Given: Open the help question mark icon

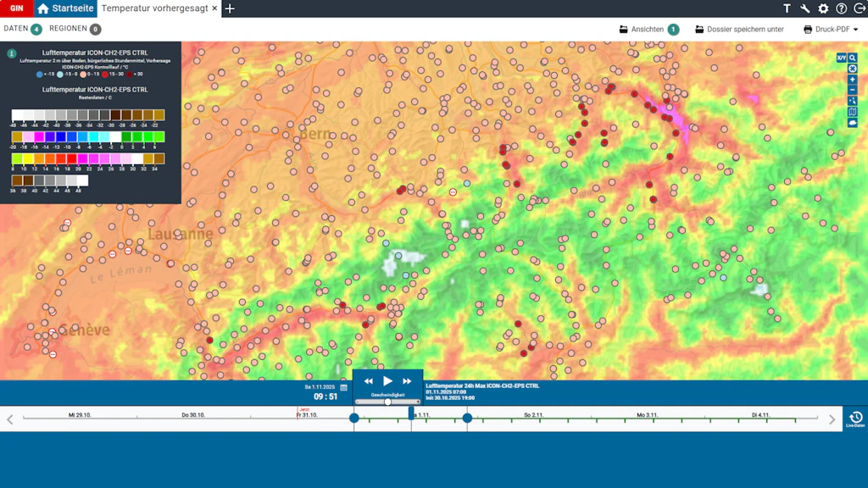Looking at the screenshot, I should (842, 8).
